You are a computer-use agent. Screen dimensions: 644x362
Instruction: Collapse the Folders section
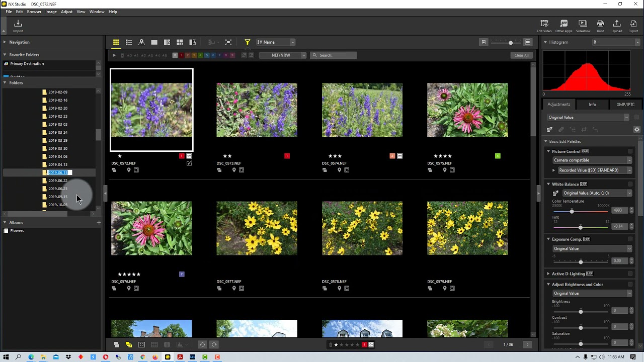pyautogui.click(x=5, y=82)
